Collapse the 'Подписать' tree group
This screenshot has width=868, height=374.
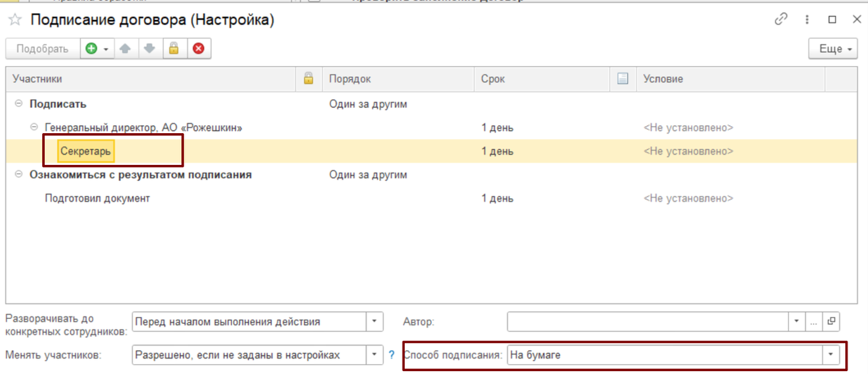18,104
